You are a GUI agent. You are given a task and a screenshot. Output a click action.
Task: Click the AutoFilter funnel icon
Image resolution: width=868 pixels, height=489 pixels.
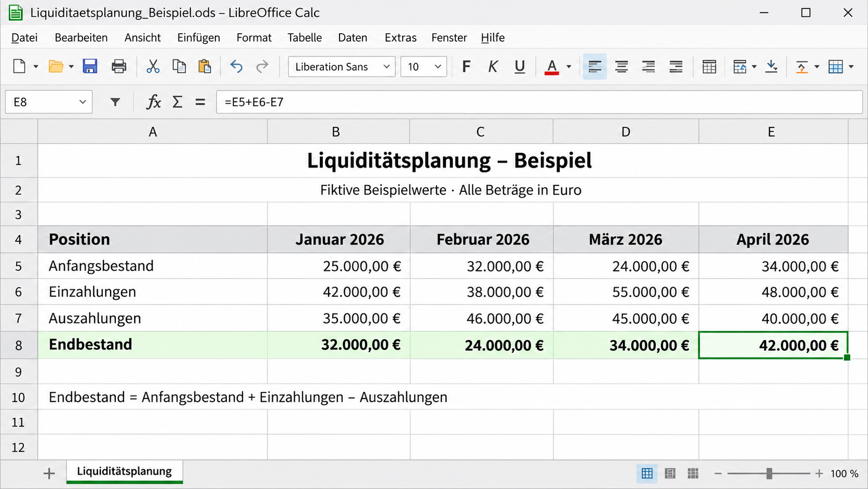click(x=115, y=102)
